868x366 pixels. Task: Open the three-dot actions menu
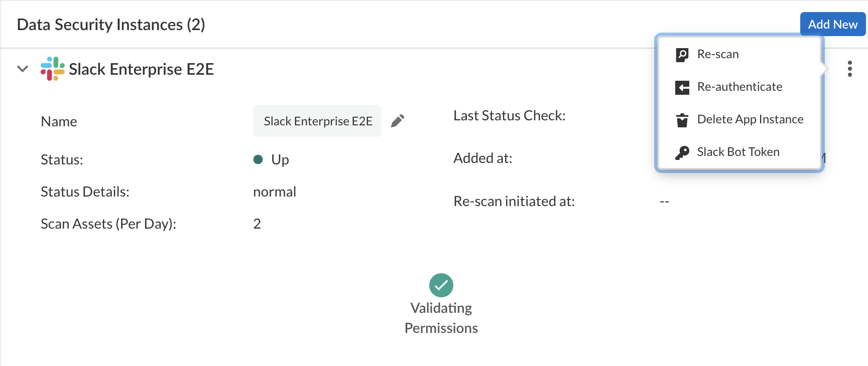849,69
